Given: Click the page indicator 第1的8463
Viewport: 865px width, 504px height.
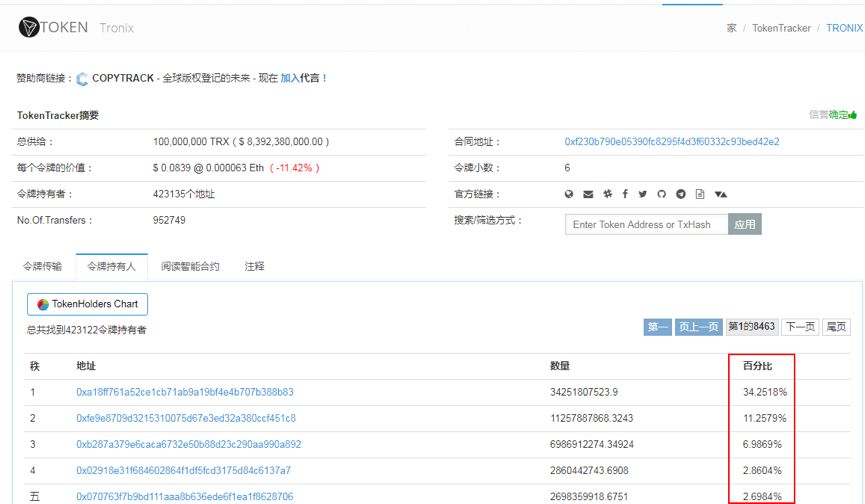Looking at the screenshot, I should coord(752,326).
